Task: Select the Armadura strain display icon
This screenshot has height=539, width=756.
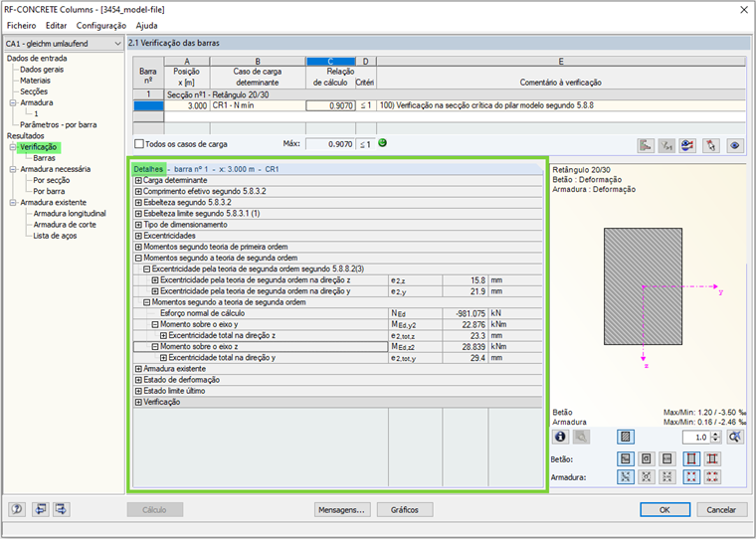Action: coord(626,476)
